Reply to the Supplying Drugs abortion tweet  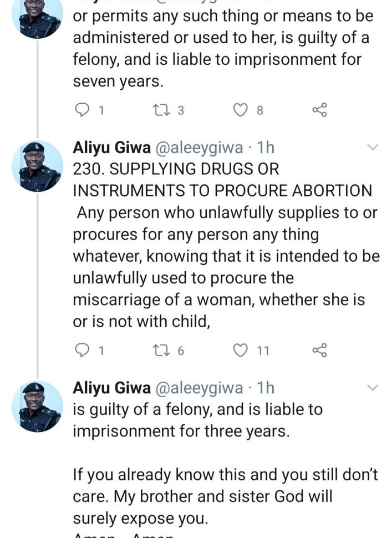(x=82, y=350)
